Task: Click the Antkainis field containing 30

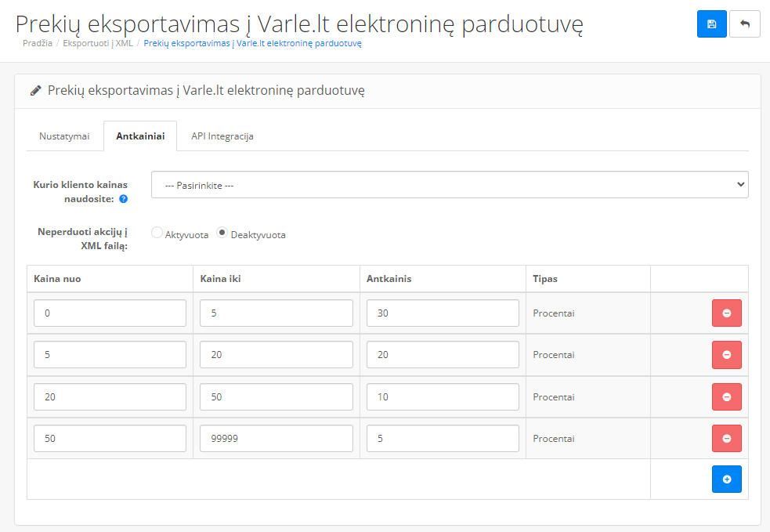Action: (443, 313)
